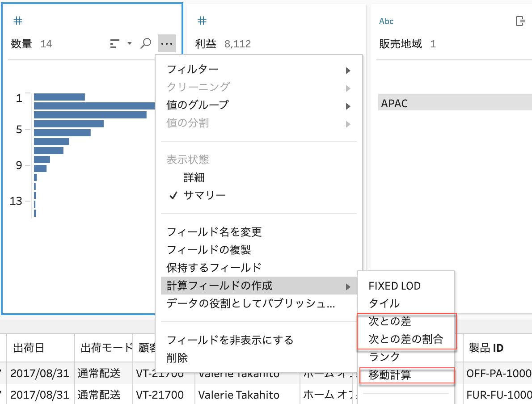Screen dimensions: 532x404
Task: Open the 値のグループ submenu
Action: tap(258, 105)
